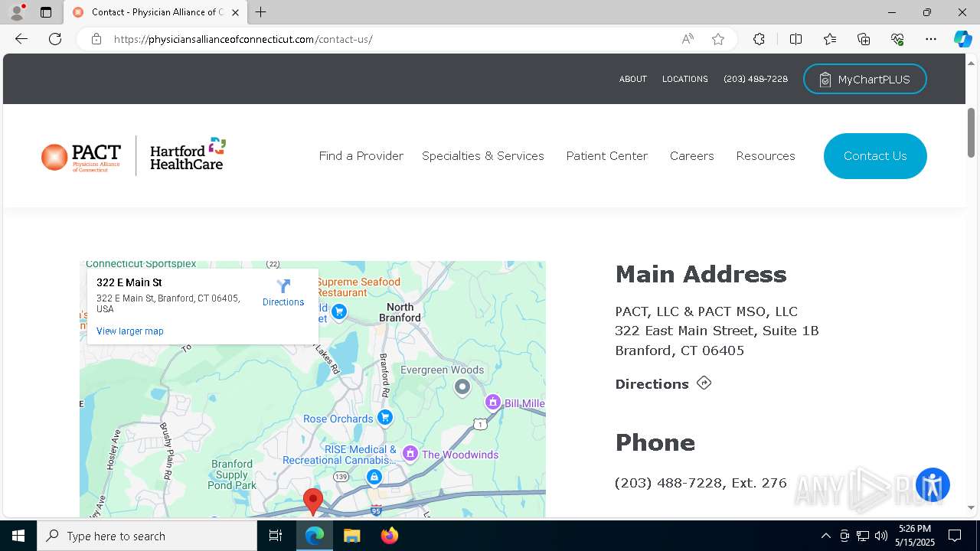Click the taskbar search box
The width and height of the screenshot is (980, 551).
click(147, 536)
